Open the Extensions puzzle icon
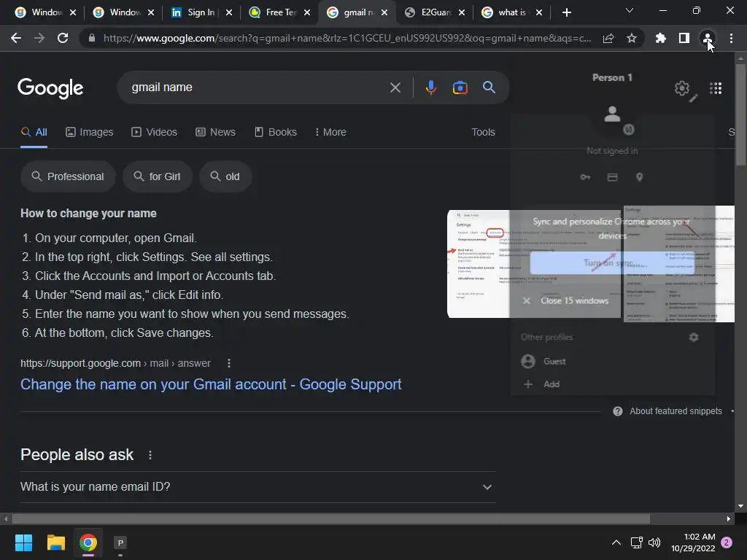Viewport: 747px width, 560px height. coord(660,38)
